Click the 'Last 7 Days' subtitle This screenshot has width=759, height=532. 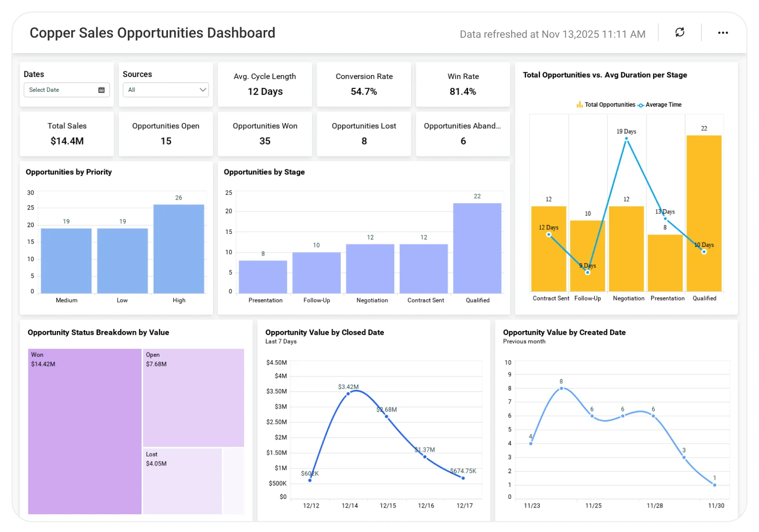tap(281, 342)
